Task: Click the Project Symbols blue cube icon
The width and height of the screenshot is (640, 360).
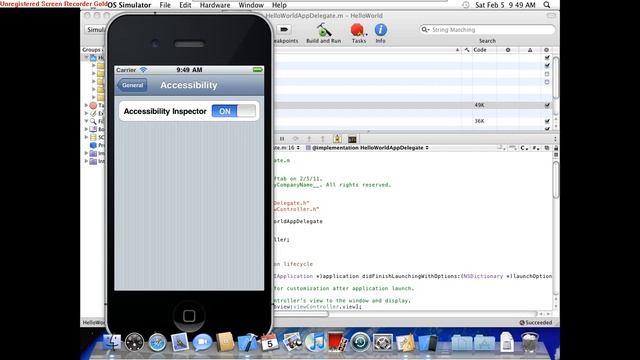Action: coord(93,145)
